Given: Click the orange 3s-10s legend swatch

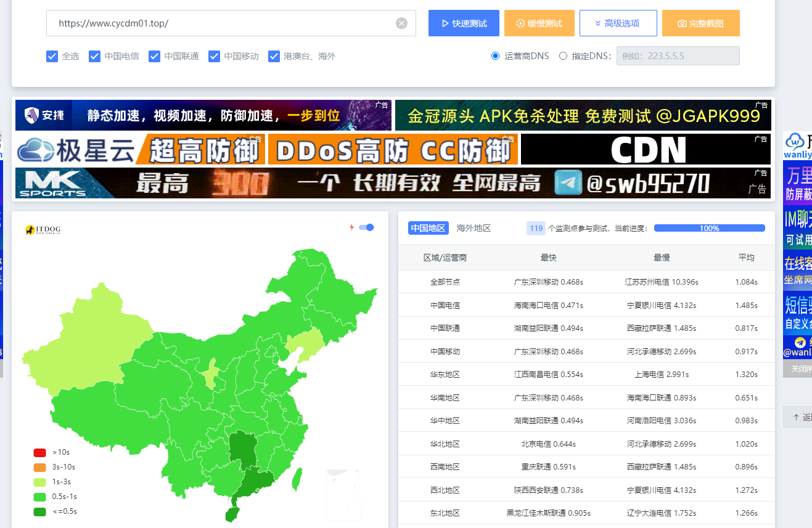Looking at the screenshot, I should pos(39,467).
